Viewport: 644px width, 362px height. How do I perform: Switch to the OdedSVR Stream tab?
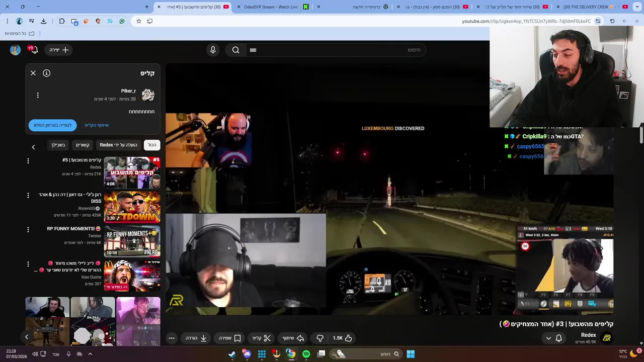click(275, 7)
